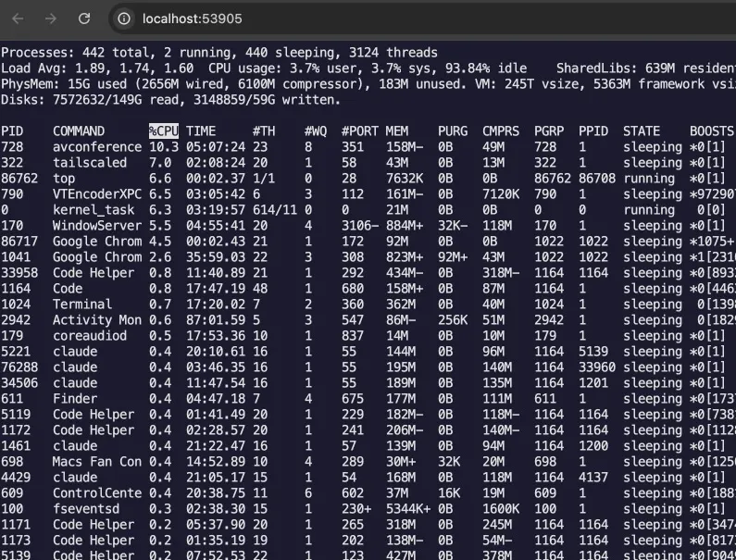Click the coreaudiod process name
The height and width of the screenshot is (560, 736).
pos(90,336)
